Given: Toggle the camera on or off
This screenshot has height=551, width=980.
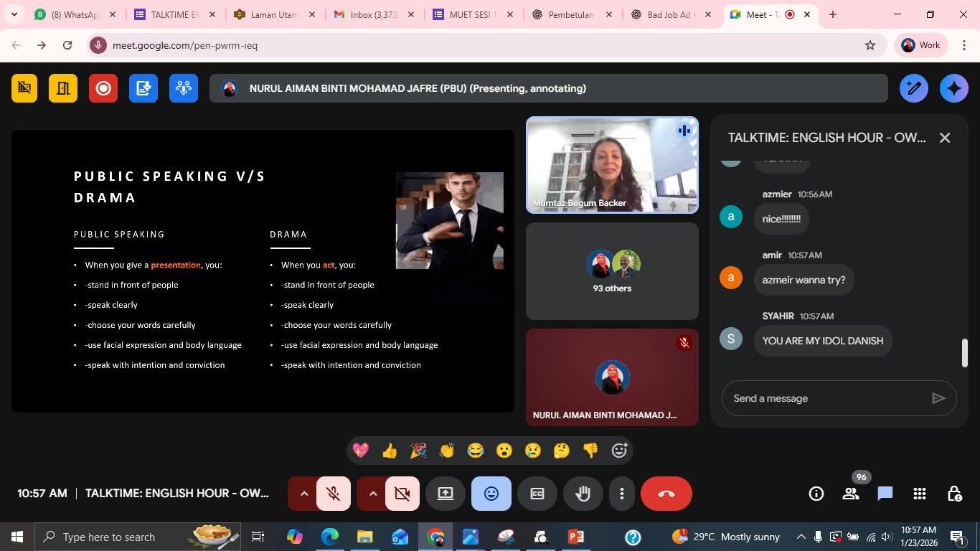Looking at the screenshot, I should pos(402,494).
